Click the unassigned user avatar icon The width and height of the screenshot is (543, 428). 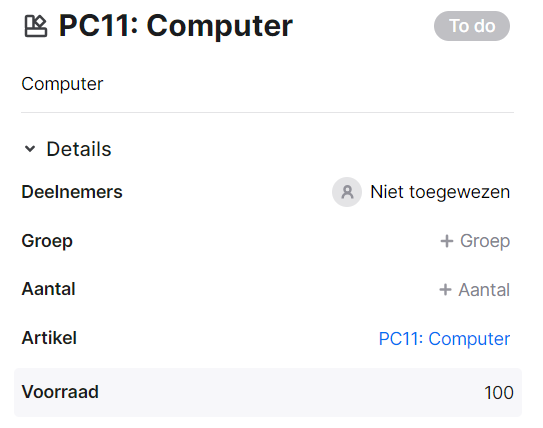(347, 192)
